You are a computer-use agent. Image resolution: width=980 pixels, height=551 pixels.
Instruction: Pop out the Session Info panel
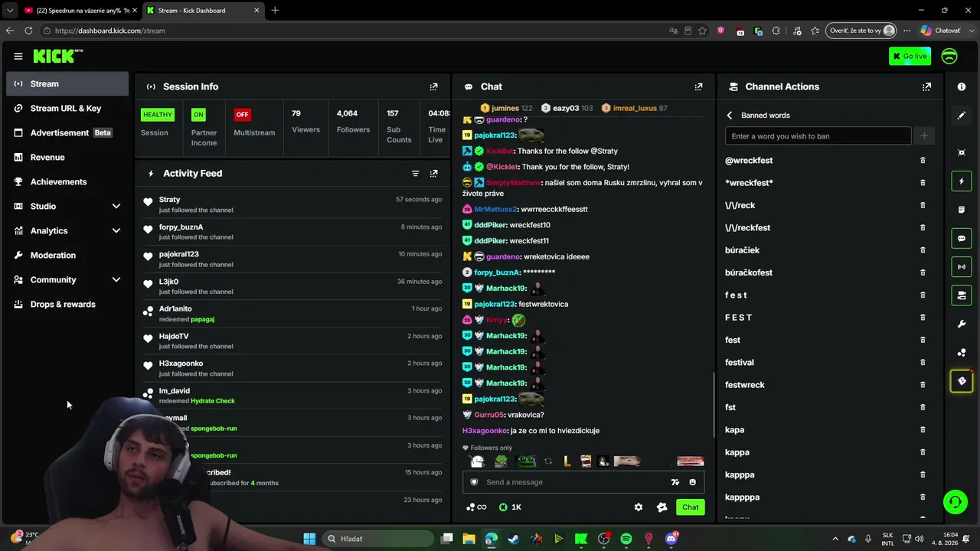(x=433, y=86)
